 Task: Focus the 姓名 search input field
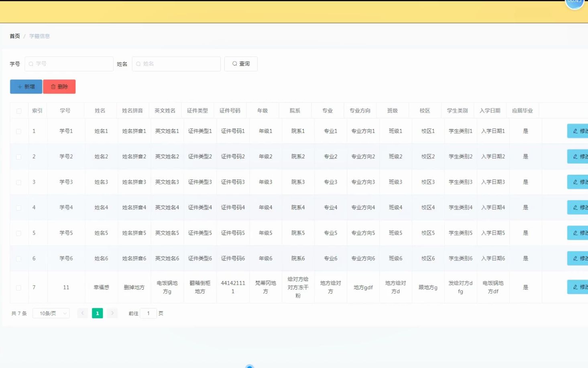click(176, 64)
